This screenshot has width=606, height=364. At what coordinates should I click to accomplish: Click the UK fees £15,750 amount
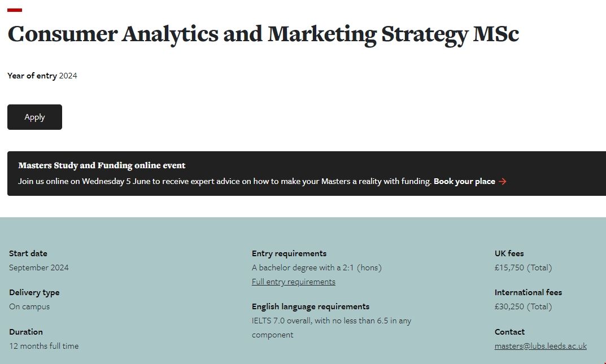tap(523, 267)
